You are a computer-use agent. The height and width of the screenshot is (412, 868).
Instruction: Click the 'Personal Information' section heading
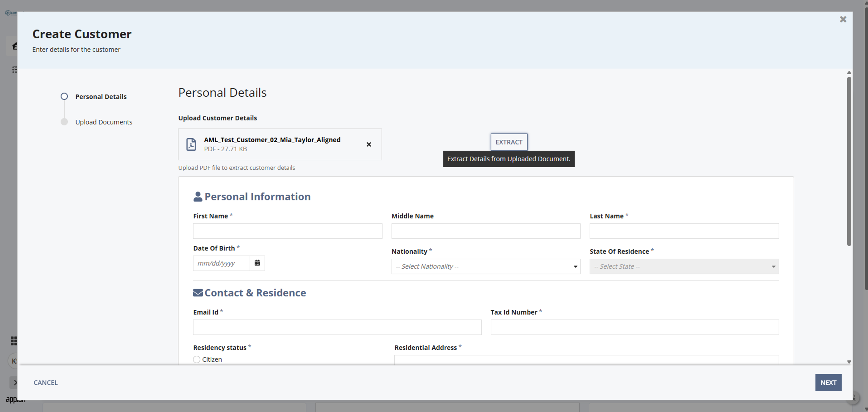257,197
